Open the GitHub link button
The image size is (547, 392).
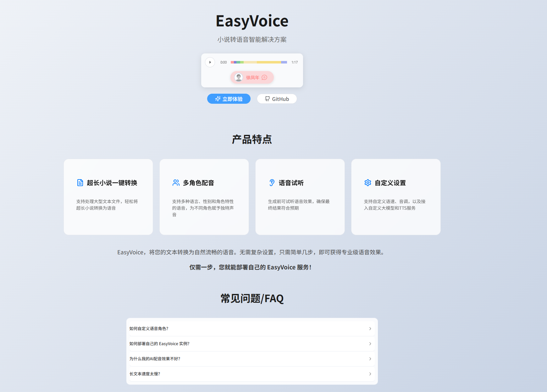(277, 99)
